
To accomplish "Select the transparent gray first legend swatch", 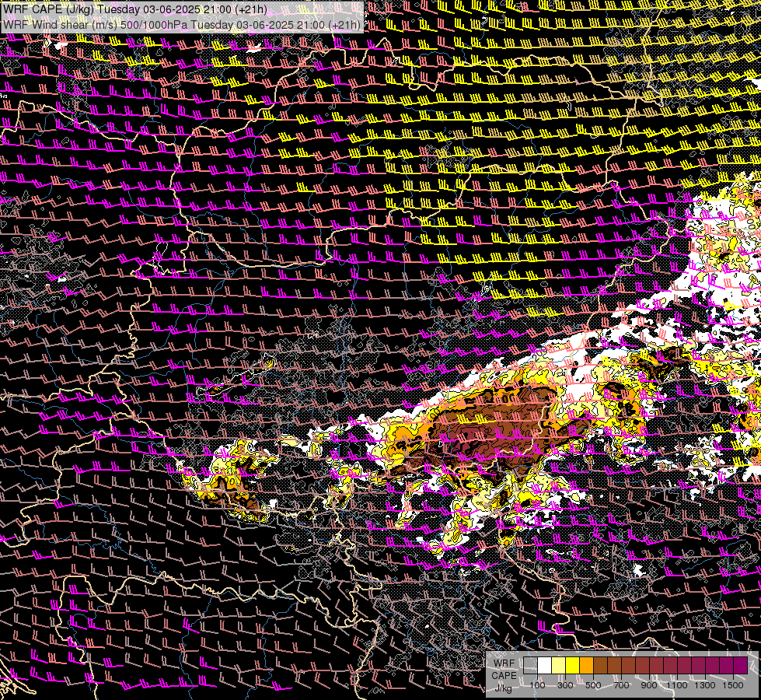I will coord(530,666).
